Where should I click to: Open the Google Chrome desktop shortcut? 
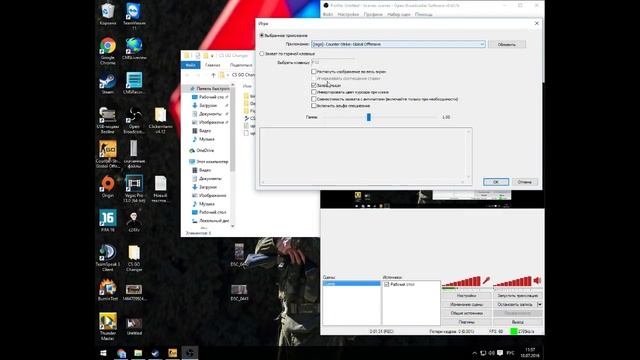(x=108, y=51)
